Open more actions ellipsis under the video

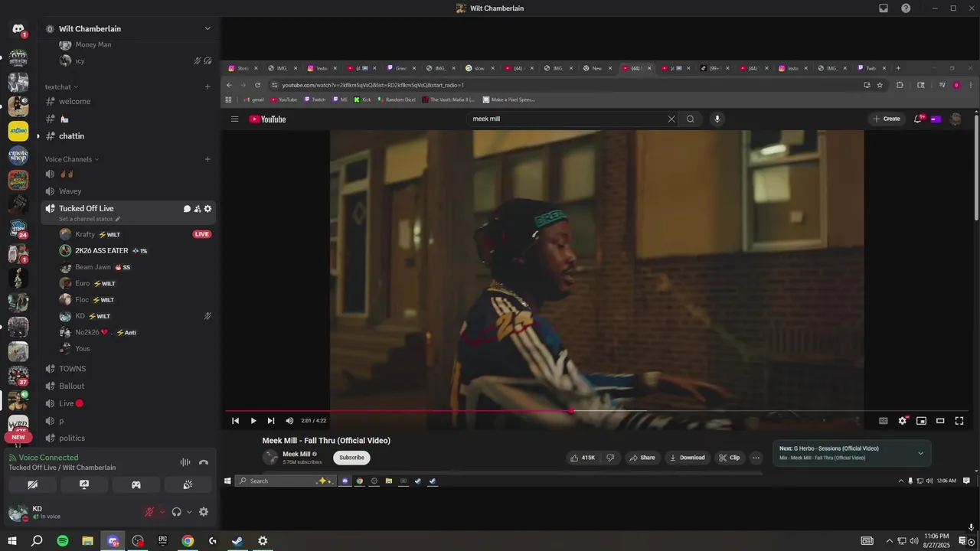pyautogui.click(x=756, y=458)
